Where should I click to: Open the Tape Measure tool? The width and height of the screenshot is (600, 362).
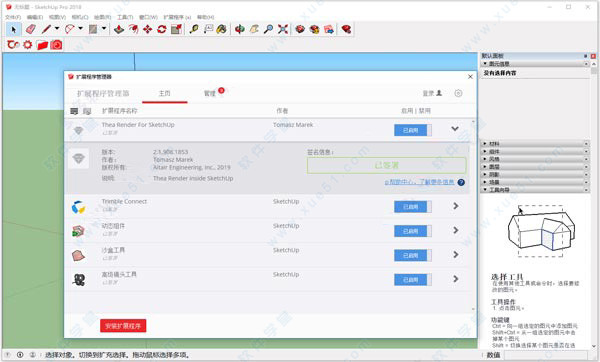194,29
